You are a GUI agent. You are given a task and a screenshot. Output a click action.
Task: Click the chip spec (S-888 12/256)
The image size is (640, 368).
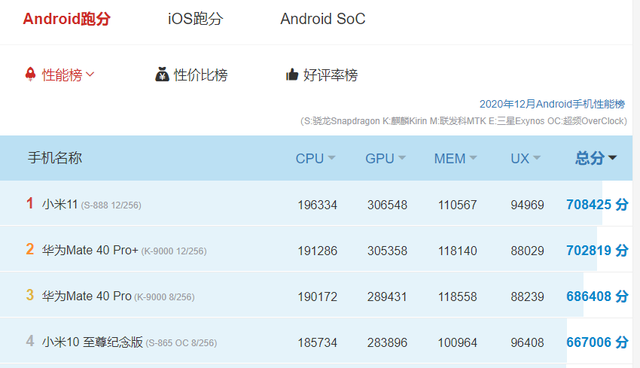pos(111,205)
